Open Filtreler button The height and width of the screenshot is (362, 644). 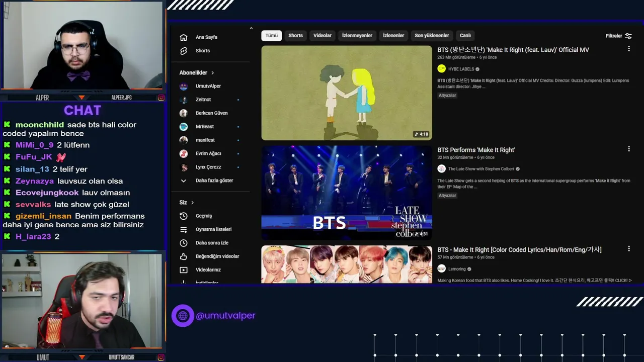click(x=619, y=36)
